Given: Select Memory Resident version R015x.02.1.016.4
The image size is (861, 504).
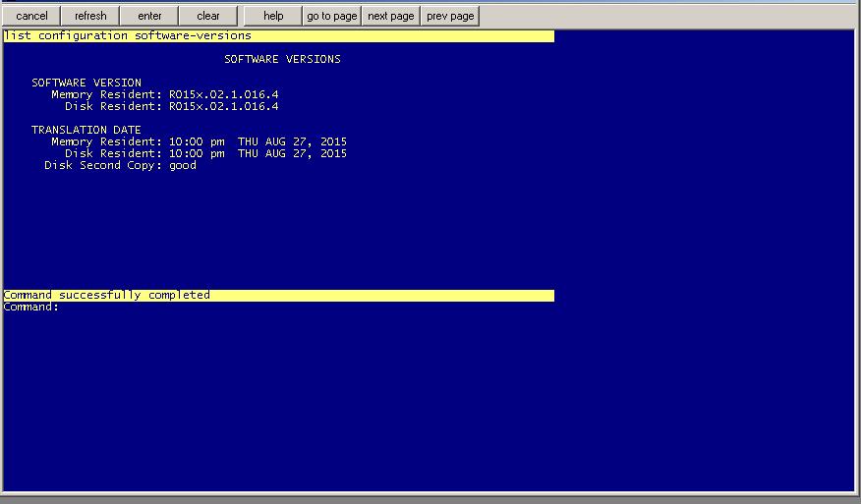Looking at the screenshot, I should (223, 94).
